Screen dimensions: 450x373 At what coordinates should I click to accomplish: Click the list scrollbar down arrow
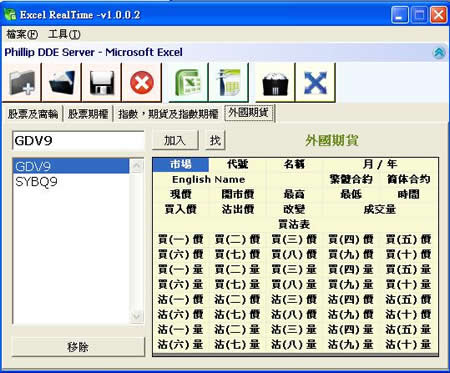coord(137,316)
